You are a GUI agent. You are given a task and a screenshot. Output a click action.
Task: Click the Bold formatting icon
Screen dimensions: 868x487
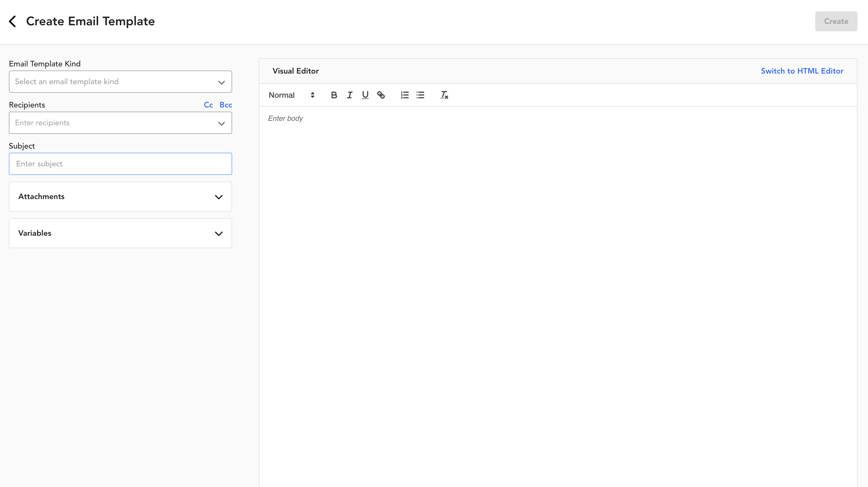pos(334,95)
